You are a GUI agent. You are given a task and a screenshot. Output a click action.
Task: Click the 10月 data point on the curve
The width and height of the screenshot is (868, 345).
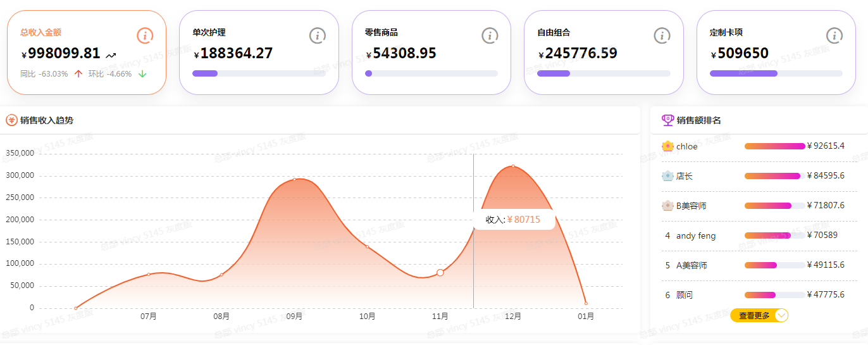(x=368, y=247)
